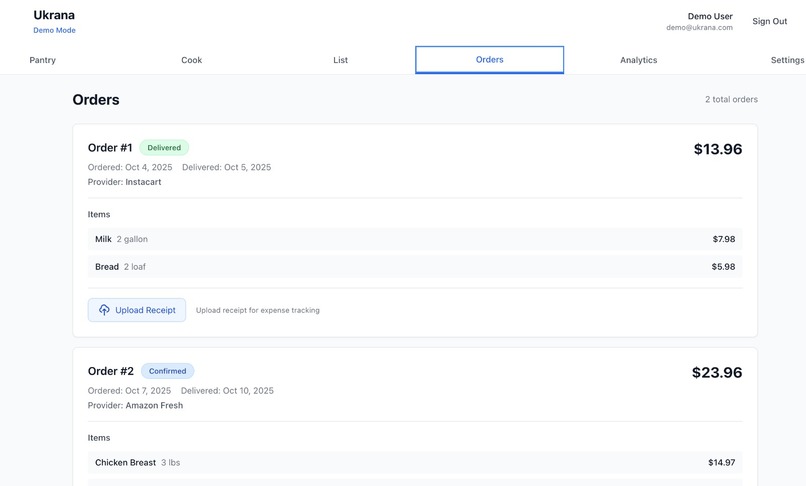Screen dimensions: 806x486
Task: Switch to the Cook tab
Action: 191,60
